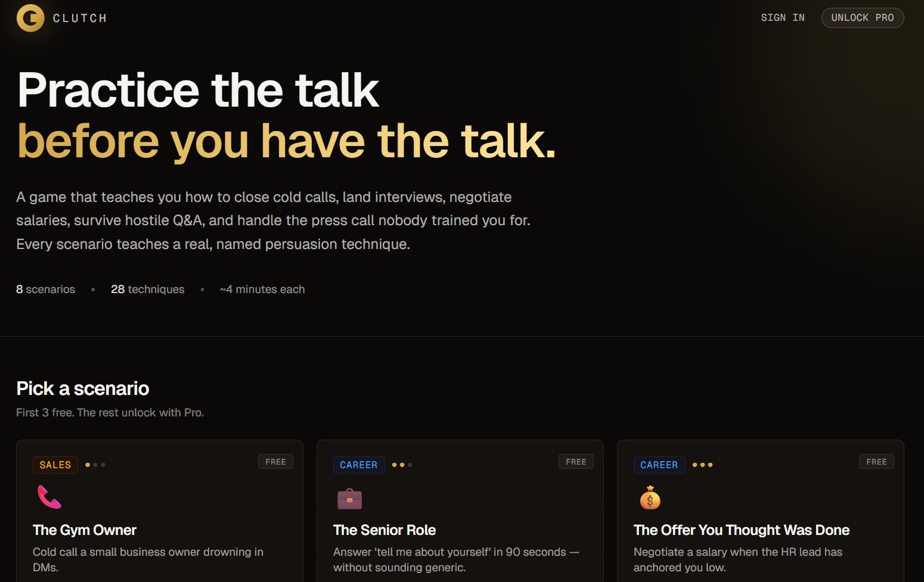The height and width of the screenshot is (582, 924).
Task: Click 'First 3 free. The rest unlock with Pro.'
Action: (x=110, y=413)
